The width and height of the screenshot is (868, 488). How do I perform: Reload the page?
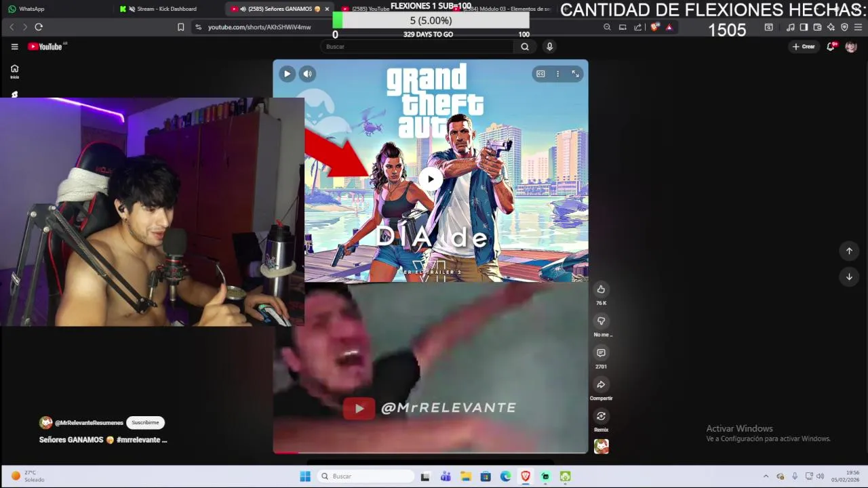[39, 27]
